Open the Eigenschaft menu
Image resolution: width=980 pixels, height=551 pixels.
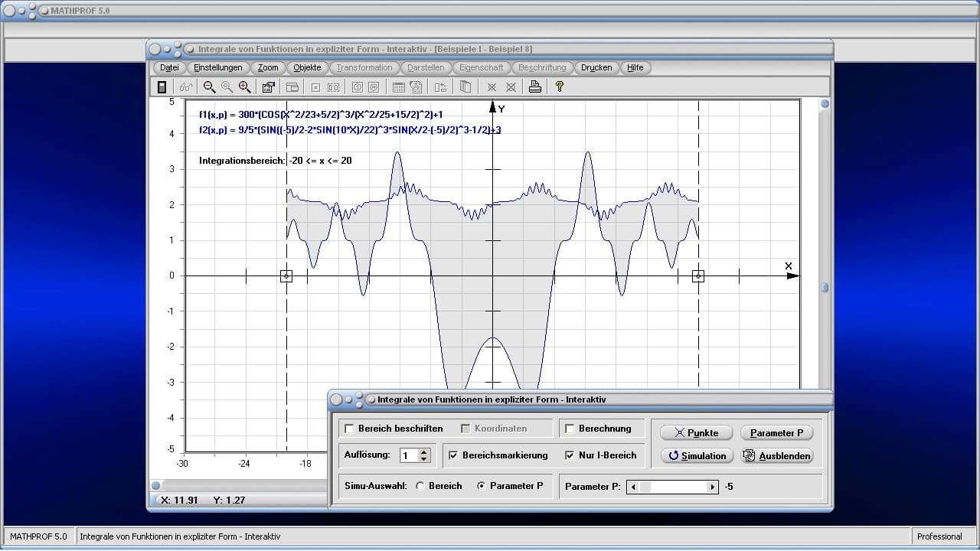482,67
